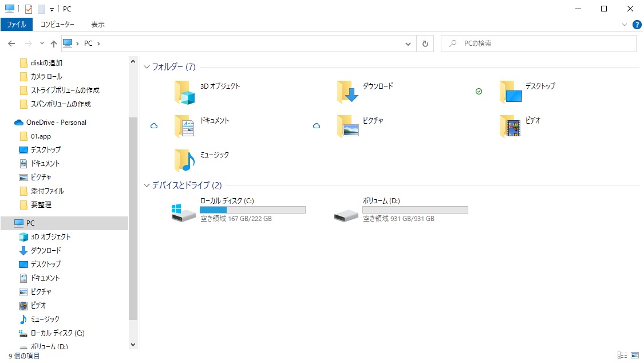This screenshot has width=644, height=363.
Task: Select OneDrive - Personal in the sidebar
Action: 54,122
